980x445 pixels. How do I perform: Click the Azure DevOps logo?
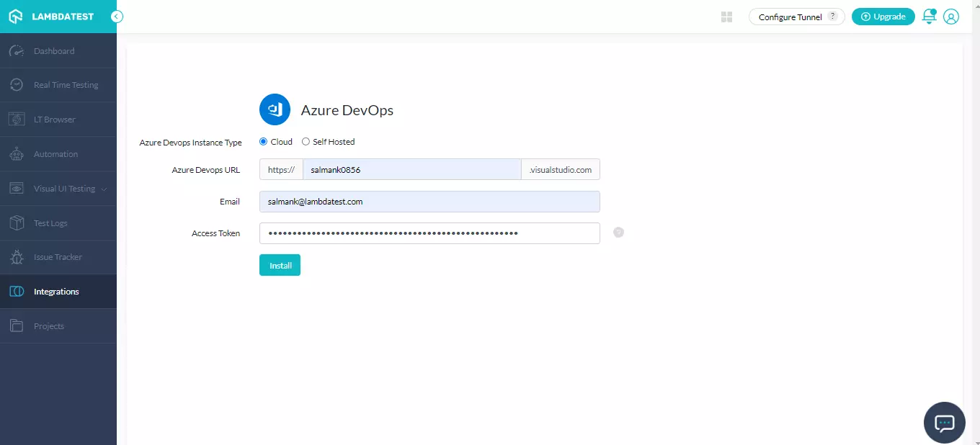click(x=275, y=109)
